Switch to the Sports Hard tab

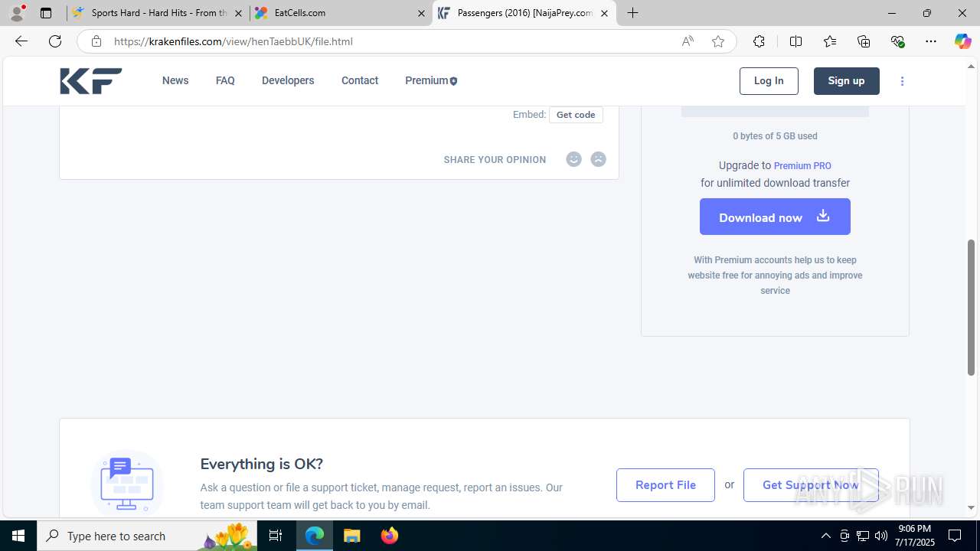pyautogui.click(x=158, y=13)
